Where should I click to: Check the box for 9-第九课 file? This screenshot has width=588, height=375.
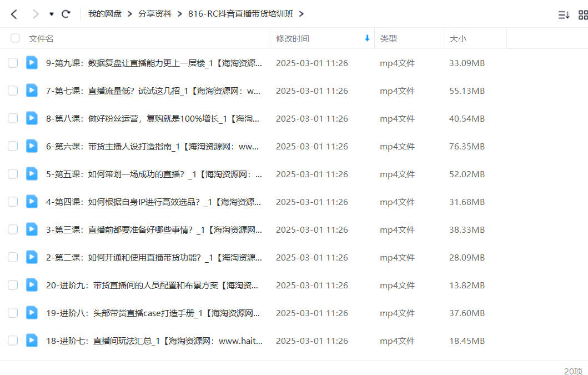[13, 63]
